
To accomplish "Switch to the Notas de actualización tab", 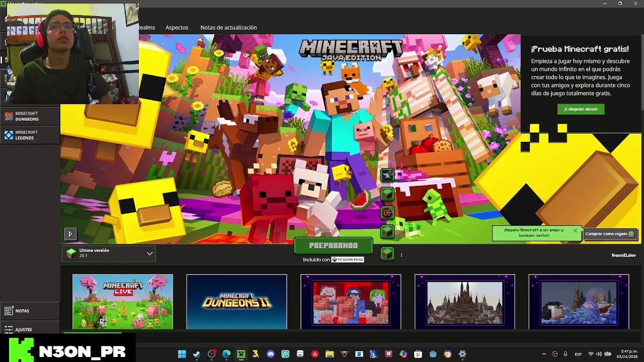I will tap(228, 28).
